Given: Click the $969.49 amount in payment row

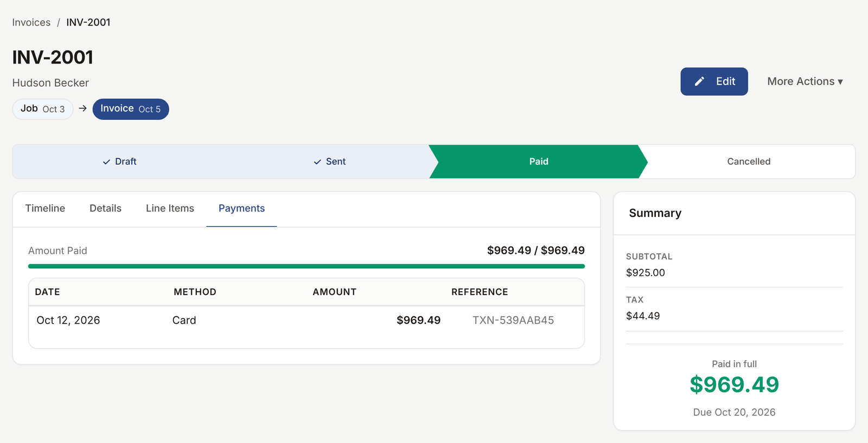Looking at the screenshot, I should click(x=418, y=320).
